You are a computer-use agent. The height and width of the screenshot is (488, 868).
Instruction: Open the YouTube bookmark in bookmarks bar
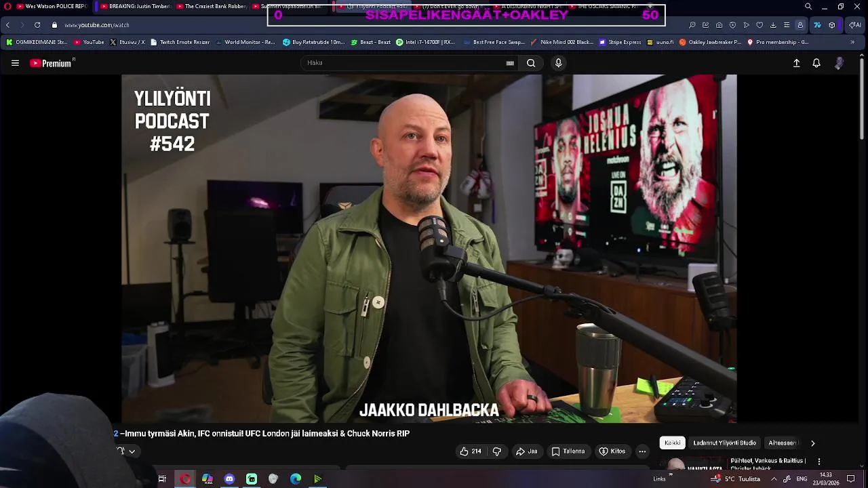(89, 42)
